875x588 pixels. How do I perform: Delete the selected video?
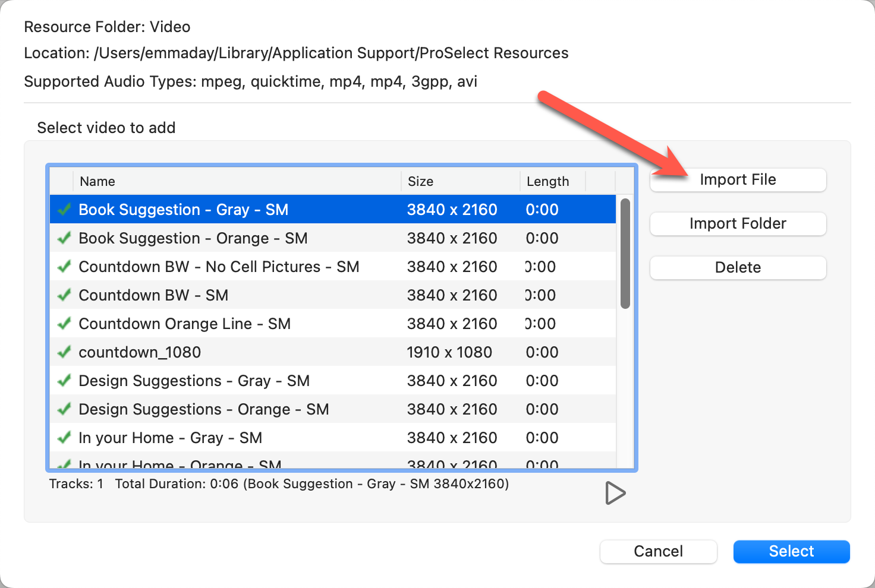click(x=738, y=268)
